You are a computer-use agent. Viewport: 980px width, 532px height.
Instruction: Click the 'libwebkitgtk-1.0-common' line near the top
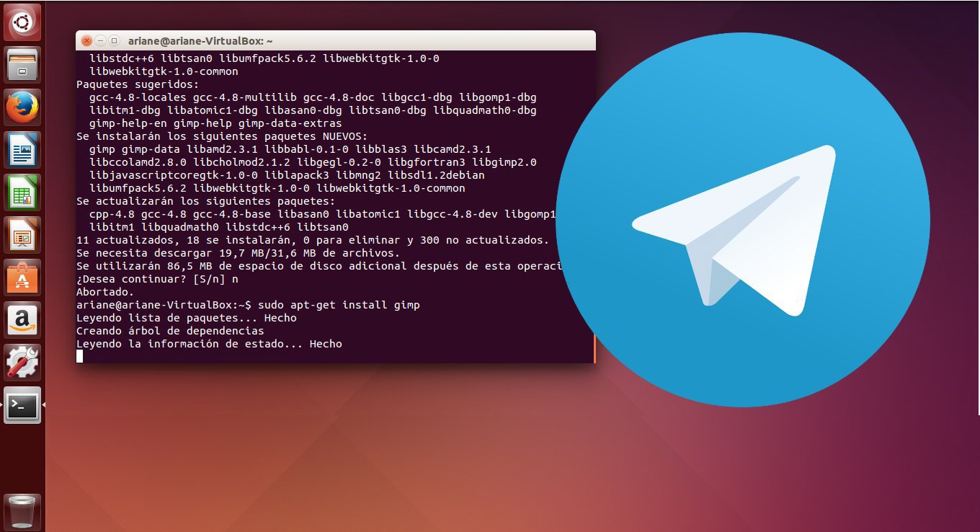point(164,71)
